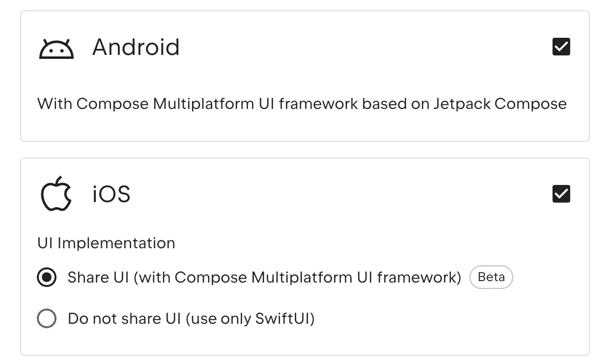Click the word "Jetpack" in the Android card
This screenshot has height=364, width=609.
point(462,104)
